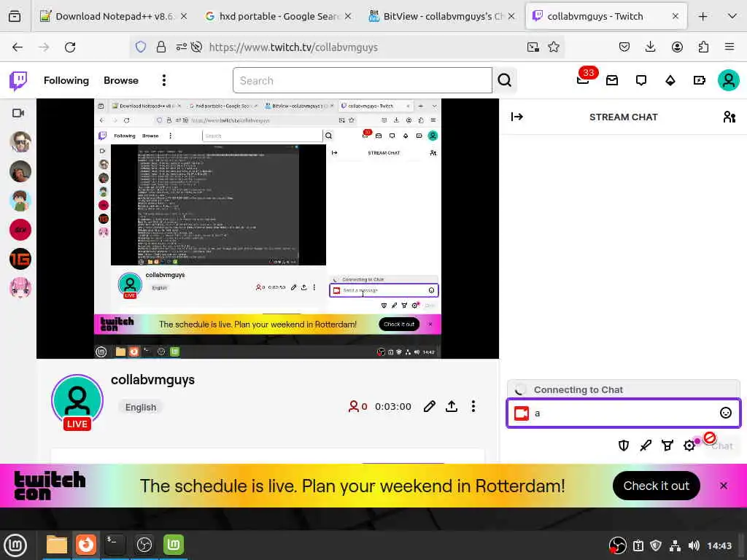Screen dimensions: 747x560
Task: Open the Get Bits diamond icon
Action: pos(670,80)
